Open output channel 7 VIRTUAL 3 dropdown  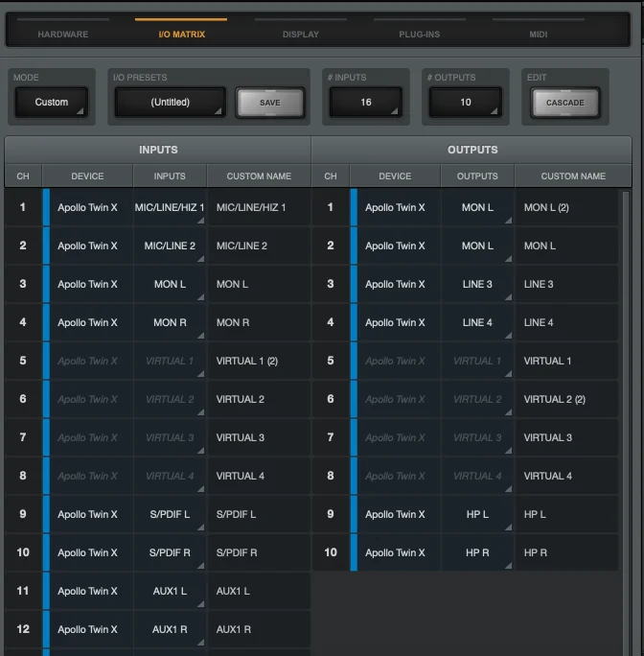pyautogui.click(x=477, y=437)
